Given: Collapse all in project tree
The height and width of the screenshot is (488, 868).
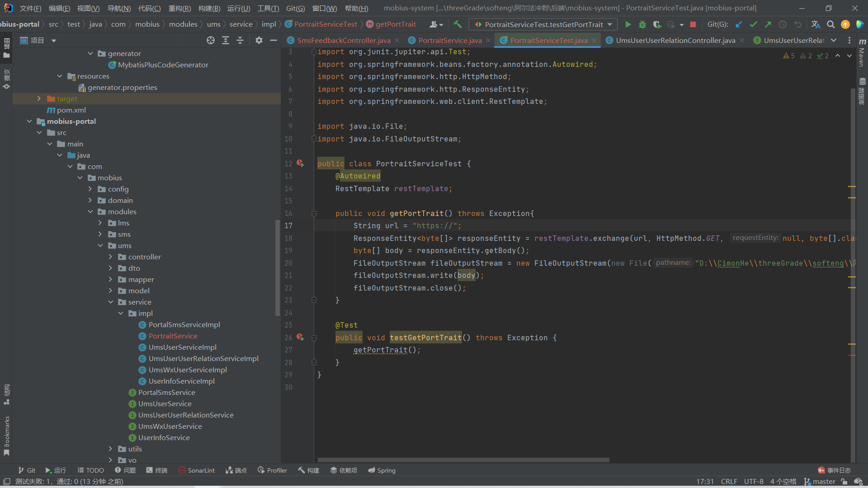Looking at the screenshot, I should (240, 40).
